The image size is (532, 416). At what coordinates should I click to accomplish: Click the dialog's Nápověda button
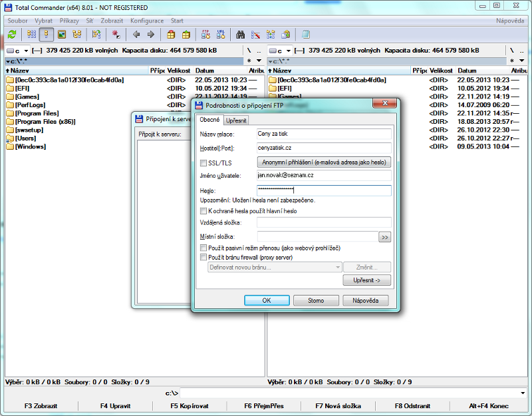[365, 301]
